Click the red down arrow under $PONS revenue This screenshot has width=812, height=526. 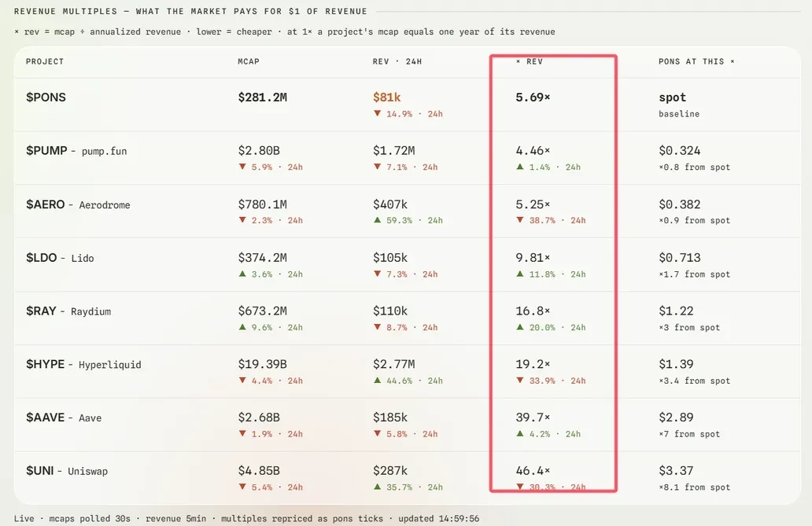[377, 113]
